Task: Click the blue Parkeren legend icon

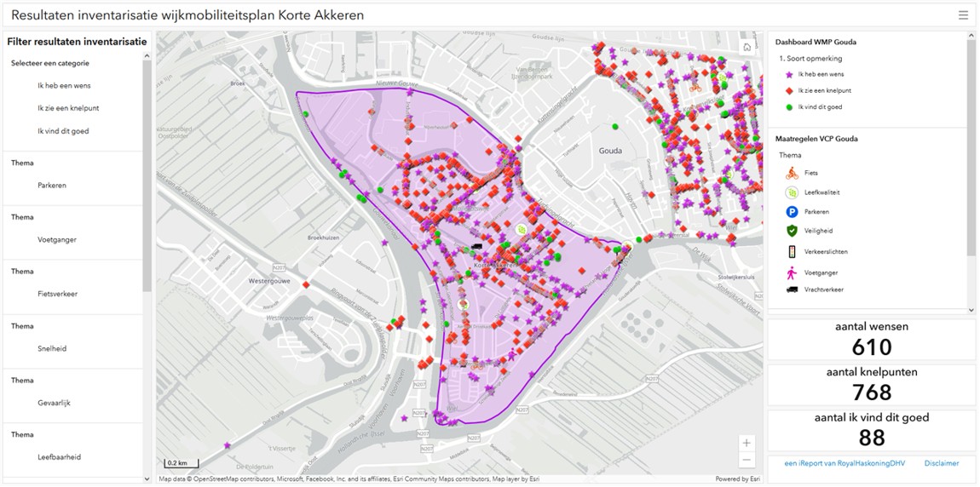Action: coord(792,212)
